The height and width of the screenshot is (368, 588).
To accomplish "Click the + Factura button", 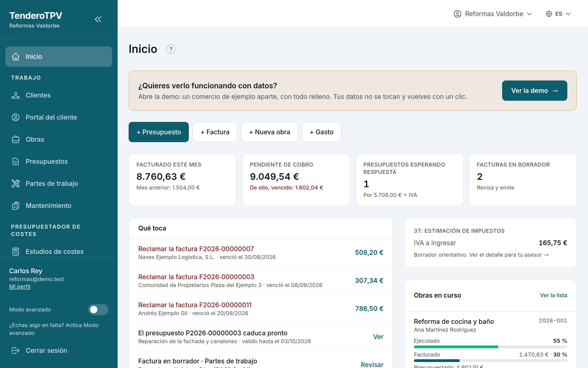I will pos(215,132).
